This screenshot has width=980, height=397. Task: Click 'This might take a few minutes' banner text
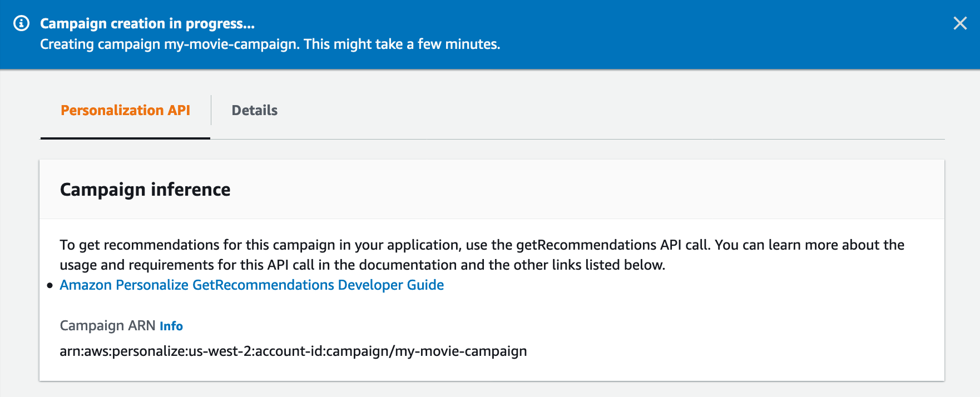point(402,44)
